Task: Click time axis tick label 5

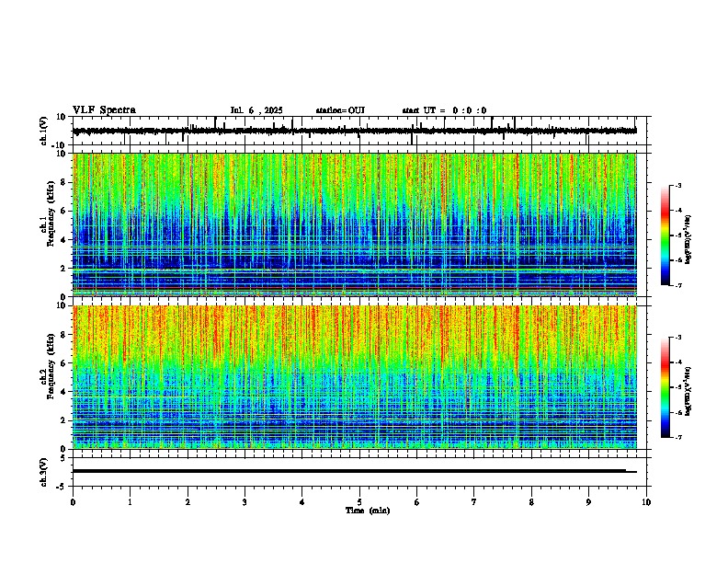Action: (x=359, y=502)
